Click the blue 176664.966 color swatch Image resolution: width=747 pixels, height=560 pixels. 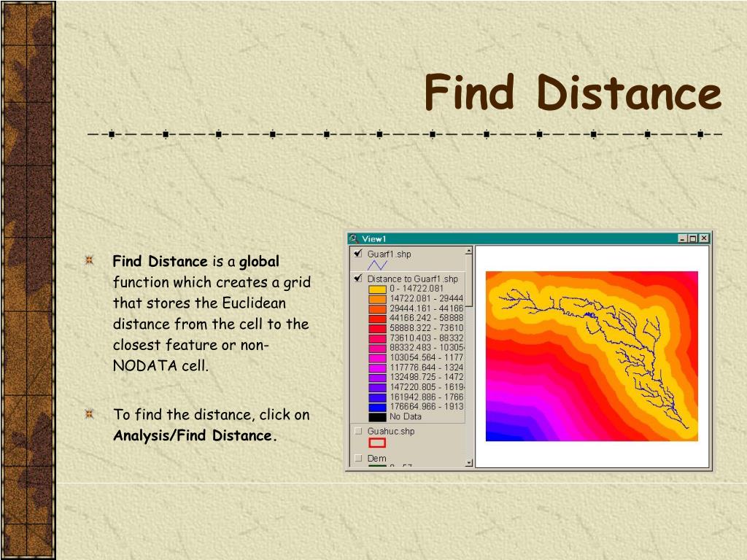(x=377, y=407)
